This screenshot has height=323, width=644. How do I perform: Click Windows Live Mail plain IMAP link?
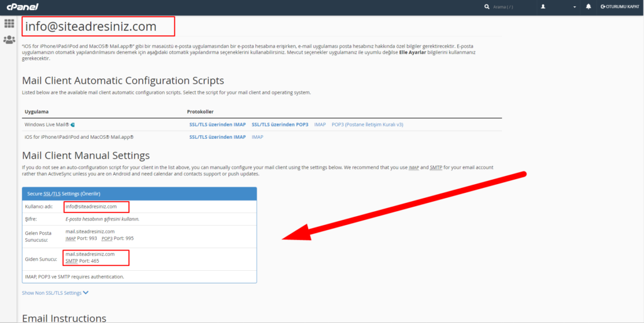pyautogui.click(x=320, y=124)
